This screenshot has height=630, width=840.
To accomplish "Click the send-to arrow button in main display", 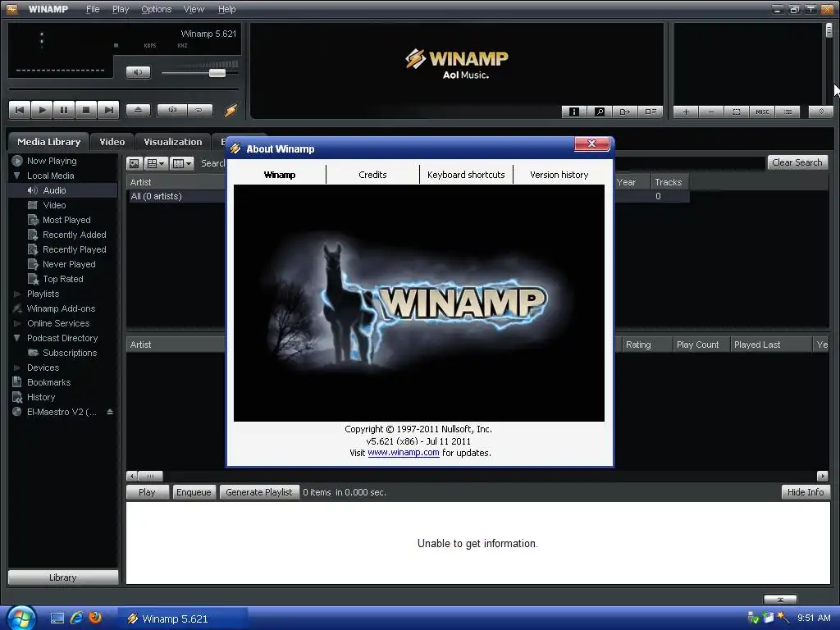I will click(x=624, y=112).
